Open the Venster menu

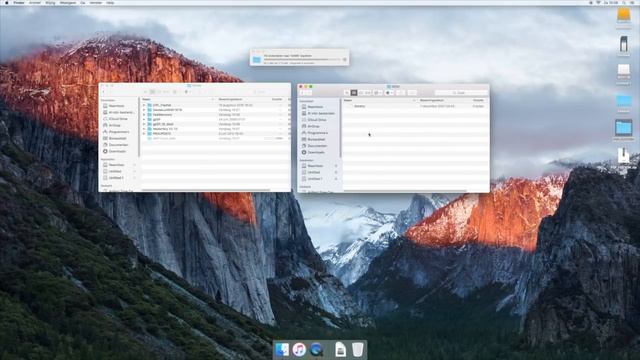[96, 2]
